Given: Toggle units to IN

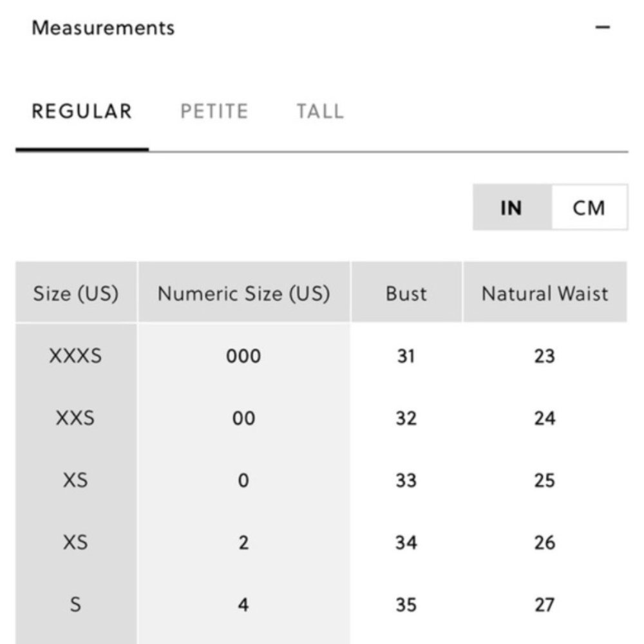Looking at the screenshot, I should point(512,207).
